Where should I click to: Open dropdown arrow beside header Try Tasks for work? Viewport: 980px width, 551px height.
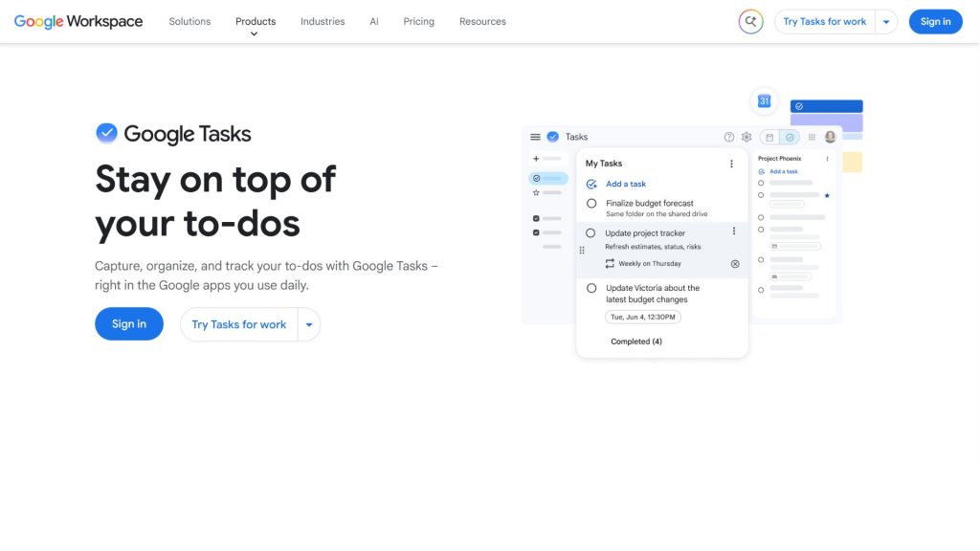tap(885, 22)
